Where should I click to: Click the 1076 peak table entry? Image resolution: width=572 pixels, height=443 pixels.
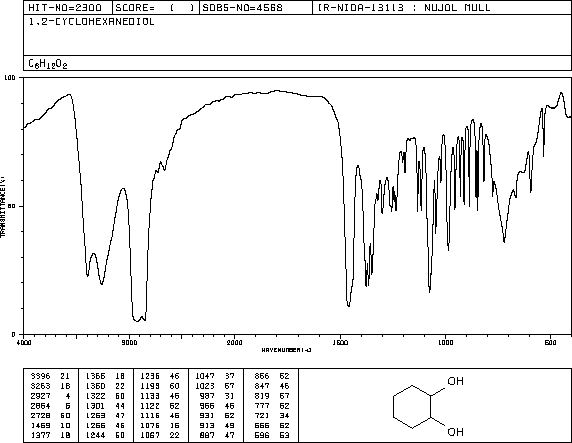pyautogui.click(x=160, y=425)
